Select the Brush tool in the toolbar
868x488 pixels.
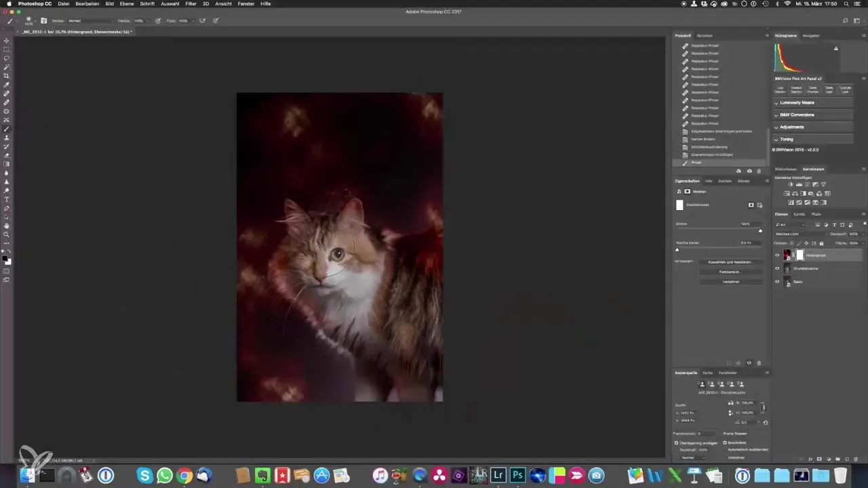click(7, 129)
